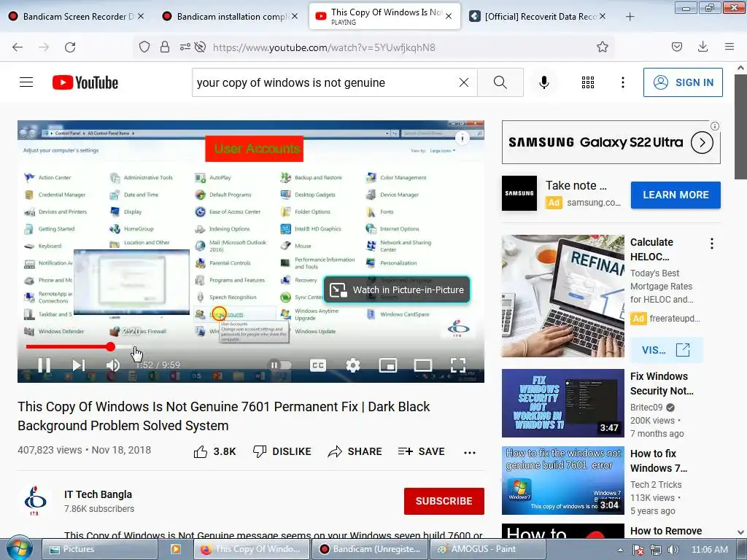Toggle the autoplay switch in player

coord(281,365)
